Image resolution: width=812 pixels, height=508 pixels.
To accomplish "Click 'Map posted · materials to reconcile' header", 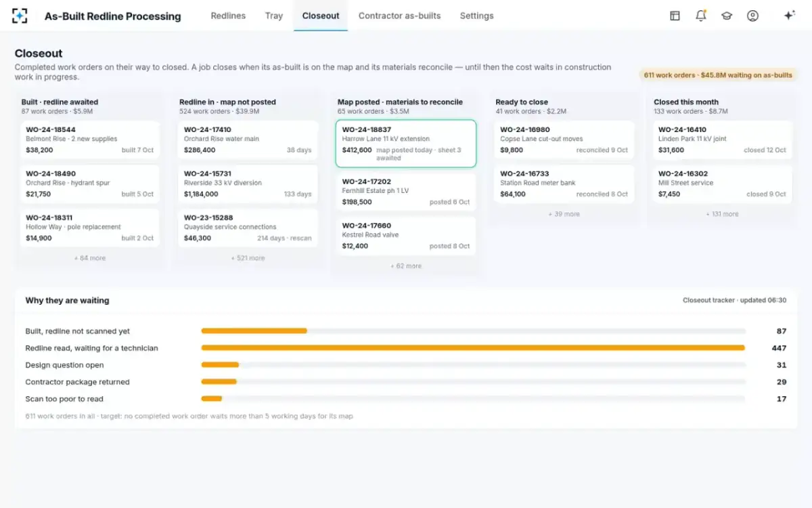I will click(400, 102).
